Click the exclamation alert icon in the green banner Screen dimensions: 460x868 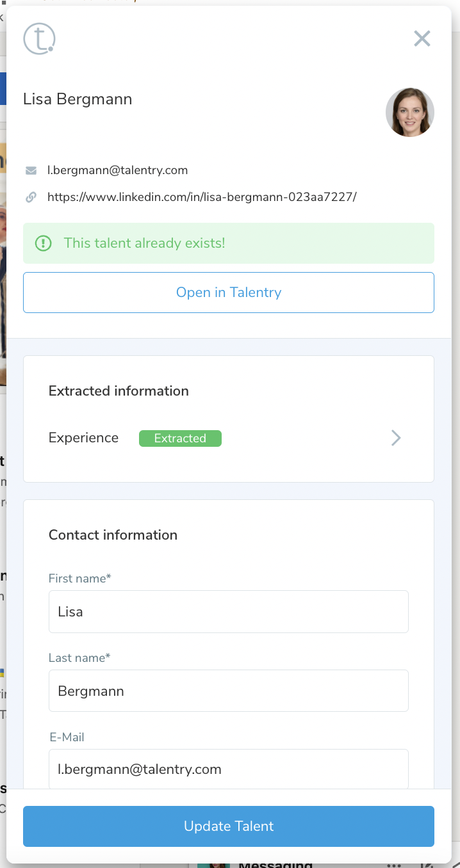click(x=43, y=243)
